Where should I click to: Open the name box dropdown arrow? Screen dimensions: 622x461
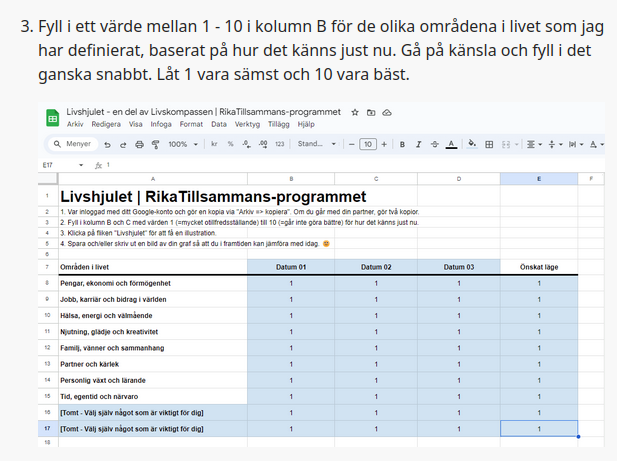[x=81, y=165]
